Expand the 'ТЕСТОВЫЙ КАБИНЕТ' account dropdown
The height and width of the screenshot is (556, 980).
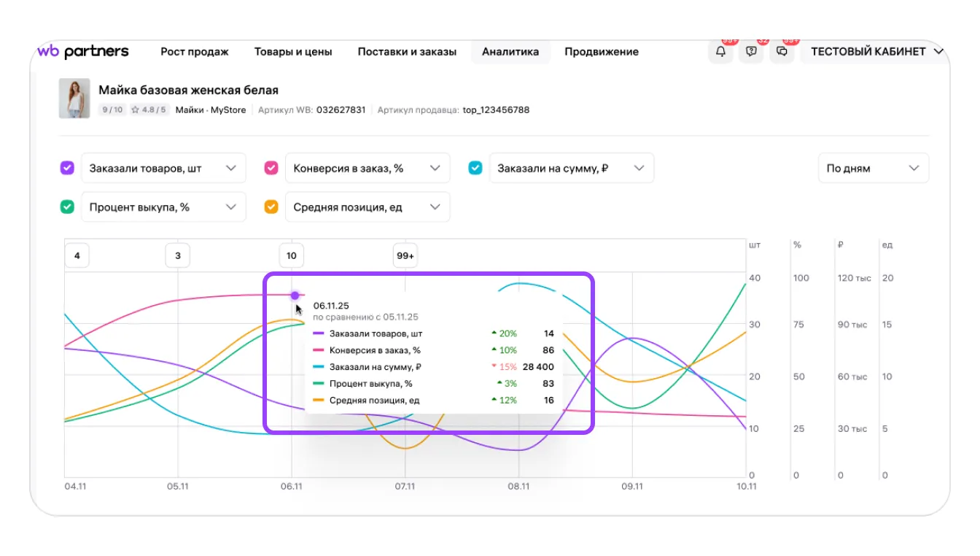876,52
